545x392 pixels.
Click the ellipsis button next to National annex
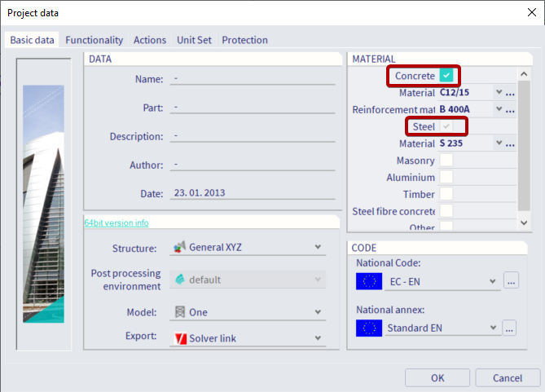click(x=511, y=328)
